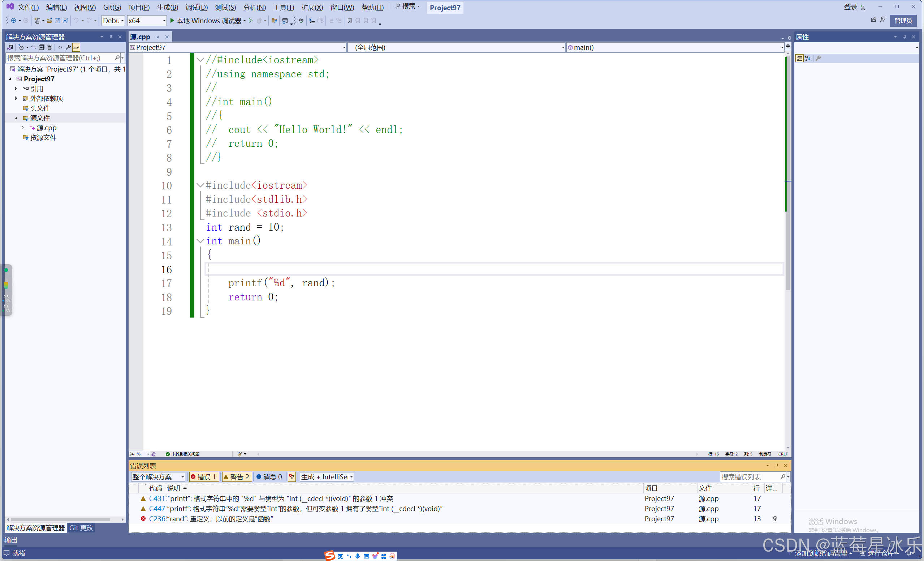
Task: Open the 生成 + IntelliSense dropdown
Action: (x=327, y=476)
